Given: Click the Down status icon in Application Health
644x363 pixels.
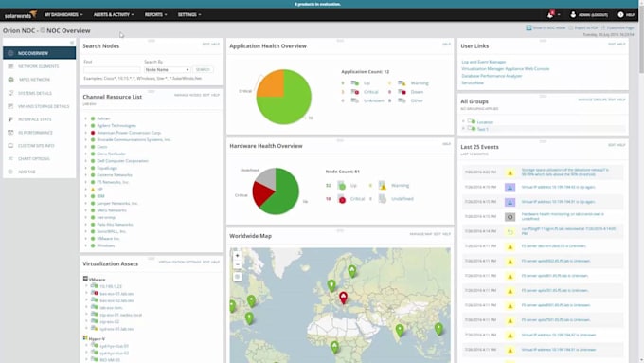Looking at the screenshot, I should coord(402,92).
